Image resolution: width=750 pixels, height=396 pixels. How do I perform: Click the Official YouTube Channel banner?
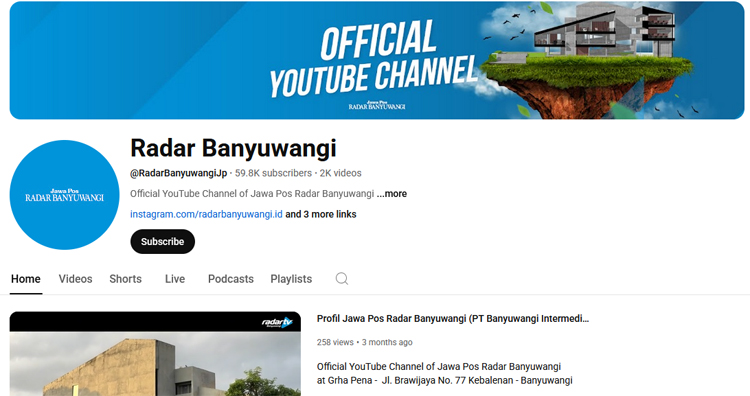coord(377,60)
